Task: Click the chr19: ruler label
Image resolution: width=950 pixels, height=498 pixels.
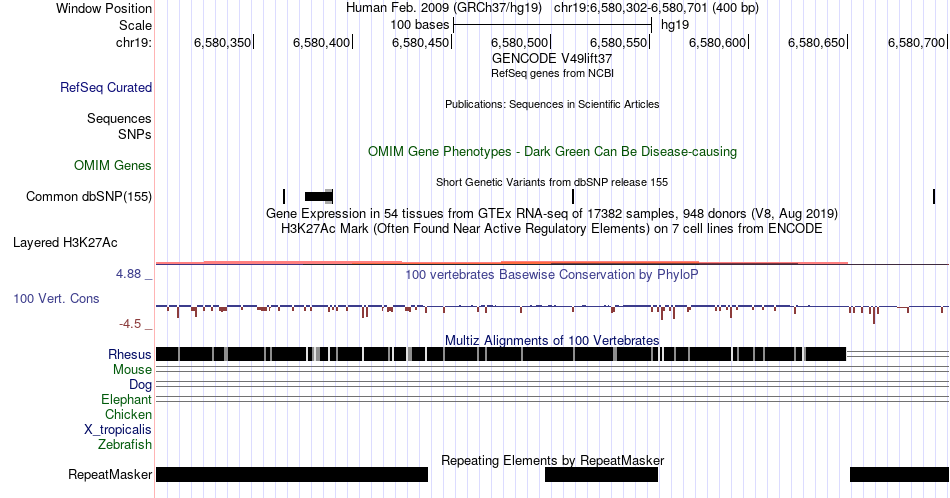Action: (x=134, y=42)
